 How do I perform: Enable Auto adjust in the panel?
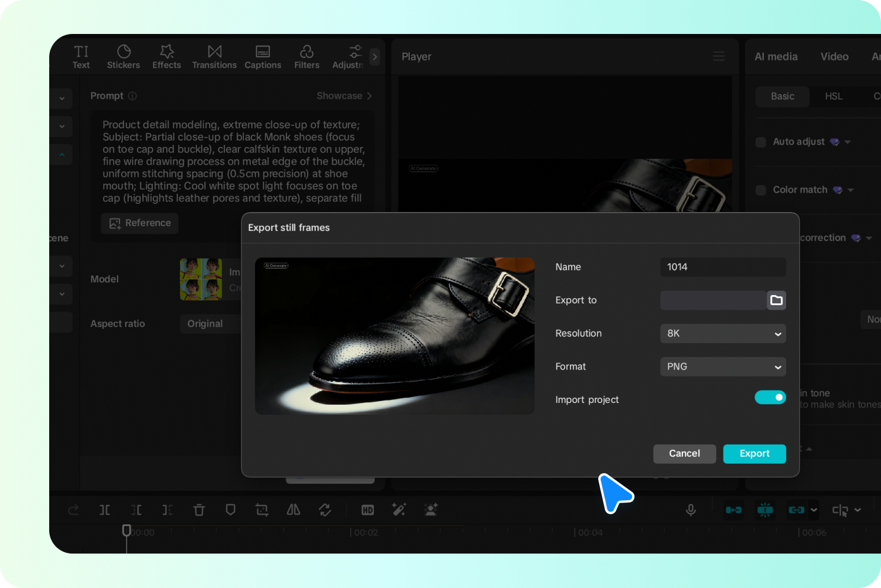point(760,142)
